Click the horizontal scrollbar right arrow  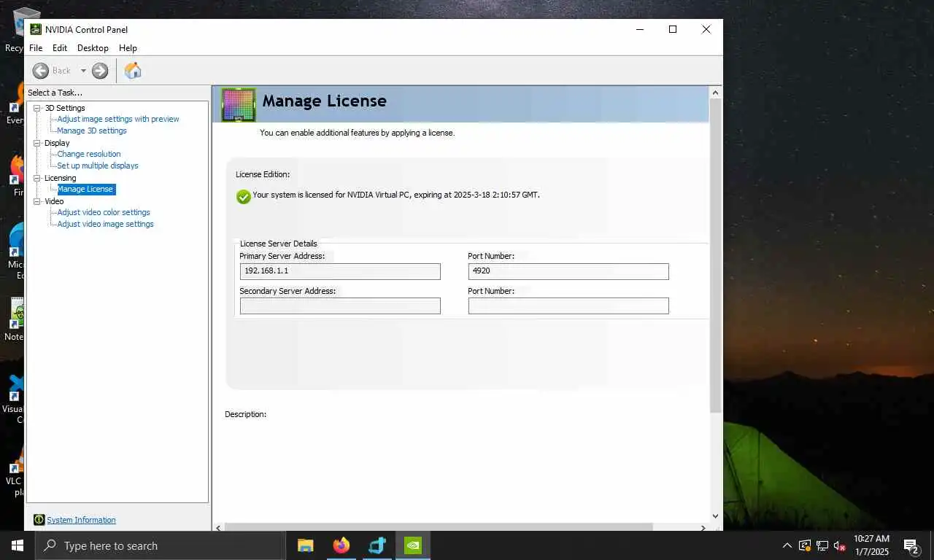click(703, 527)
